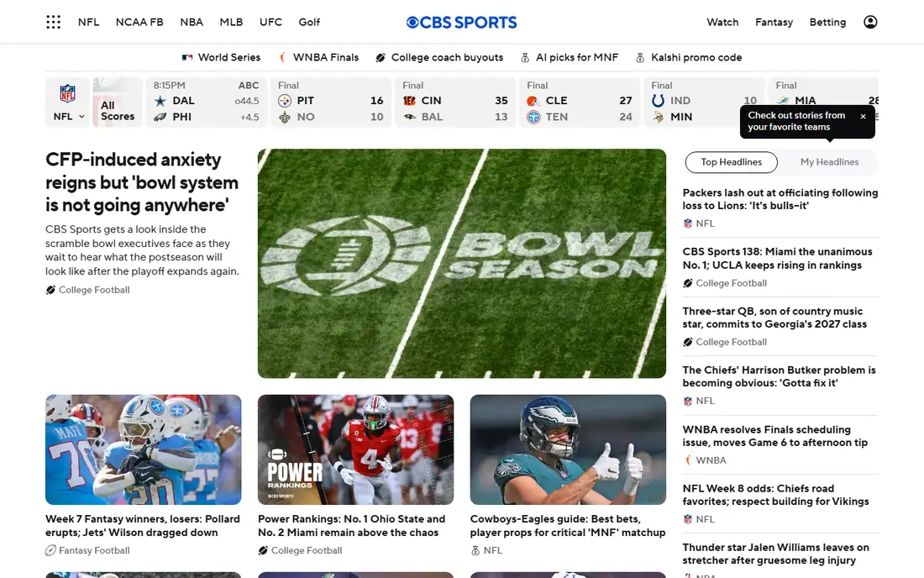Open CBS Sports 138 Miami rankings story
Image resolution: width=924 pixels, height=578 pixels.
point(777,258)
